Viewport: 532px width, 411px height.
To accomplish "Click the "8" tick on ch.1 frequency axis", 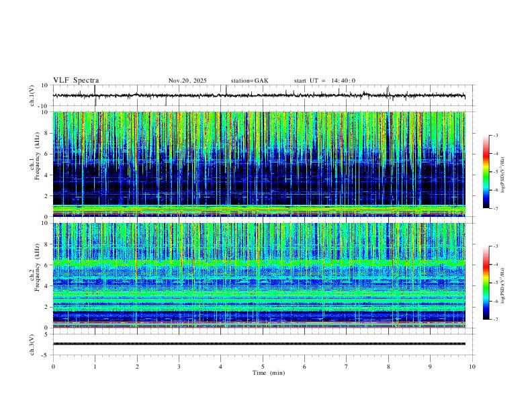I will [x=46, y=133].
